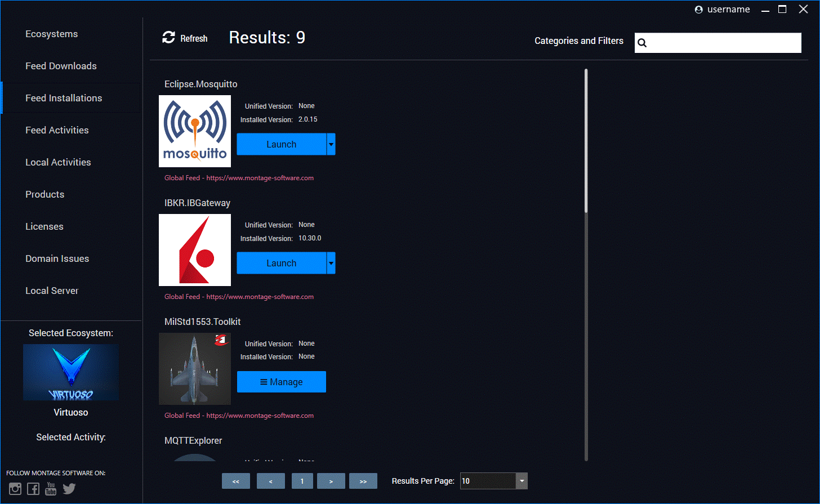Screen dimensions: 820x504
Task: Click installed version 10.30.0 text
Action: (x=310, y=238)
